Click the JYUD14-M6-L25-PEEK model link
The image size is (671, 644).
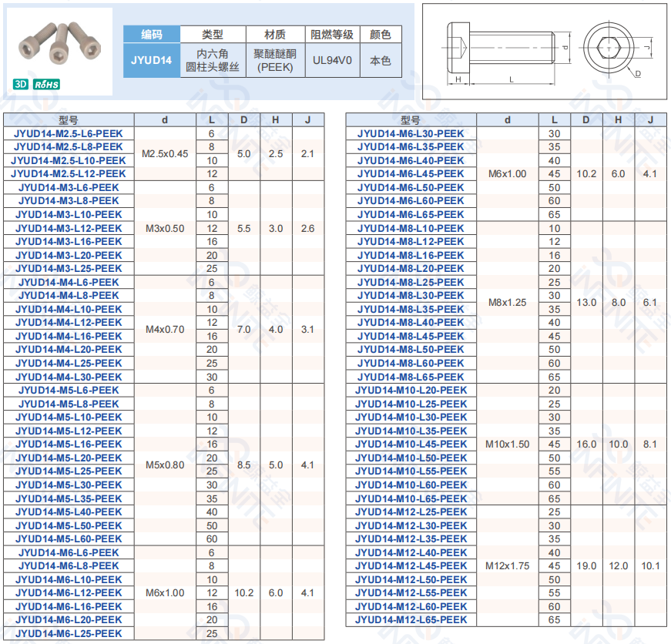click(69, 633)
